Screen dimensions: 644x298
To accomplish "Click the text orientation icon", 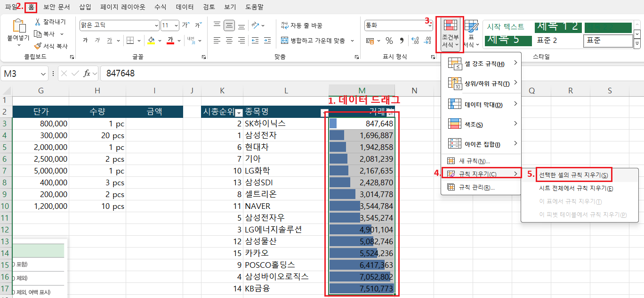I will (x=255, y=25).
